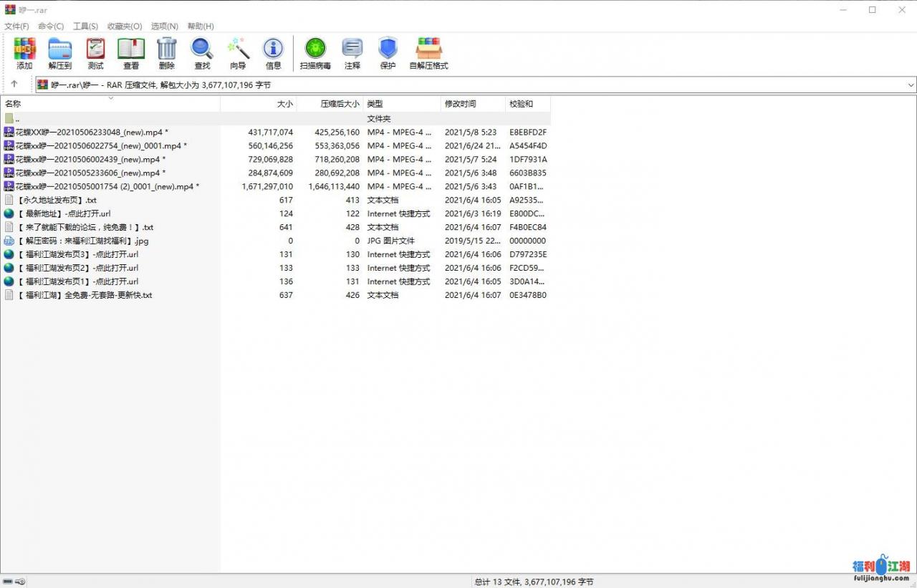The width and height of the screenshot is (917, 588).
Task: Click the 解压到 (Extract To) icon
Action: [59, 53]
